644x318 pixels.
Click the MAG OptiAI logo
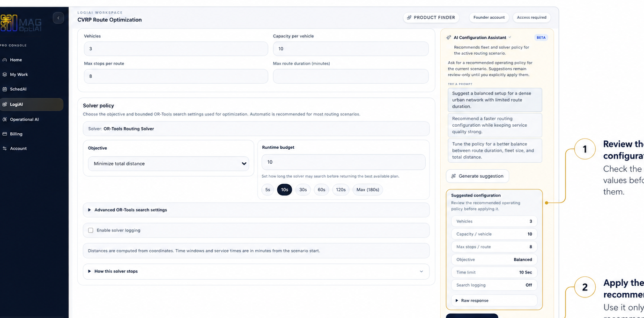pyautogui.click(x=21, y=23)
